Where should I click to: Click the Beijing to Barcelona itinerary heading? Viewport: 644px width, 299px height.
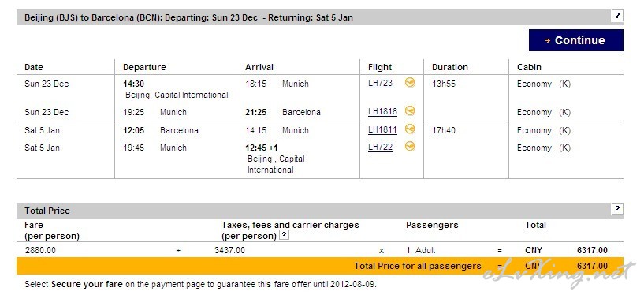pos(188,17)
